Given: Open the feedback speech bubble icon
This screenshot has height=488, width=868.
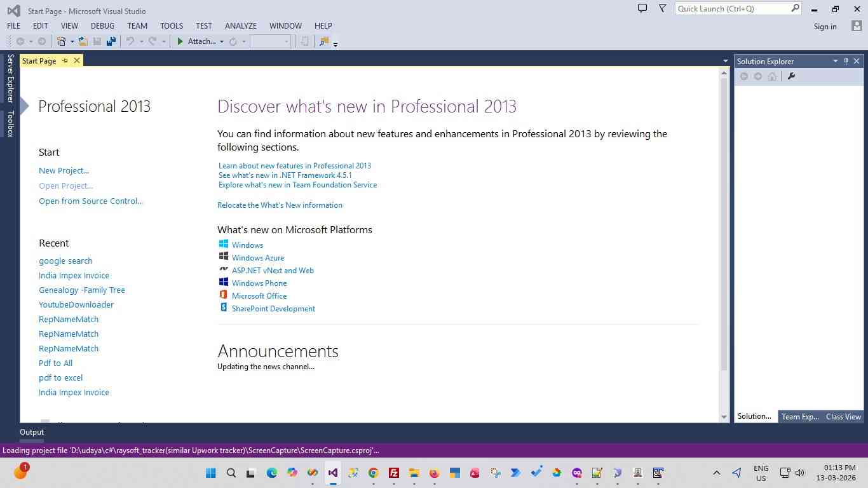Looking at the screenshot, I should (x=642, y=8).
